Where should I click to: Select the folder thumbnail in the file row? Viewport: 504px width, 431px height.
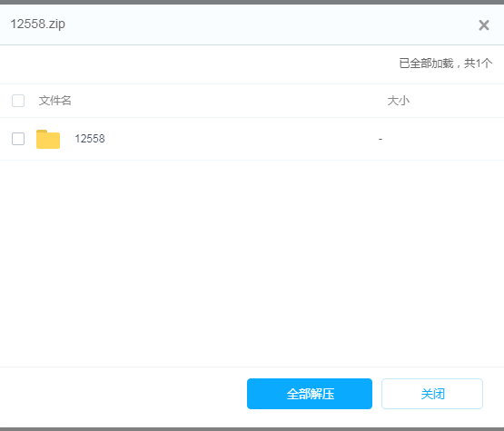[x=48, y=139]
